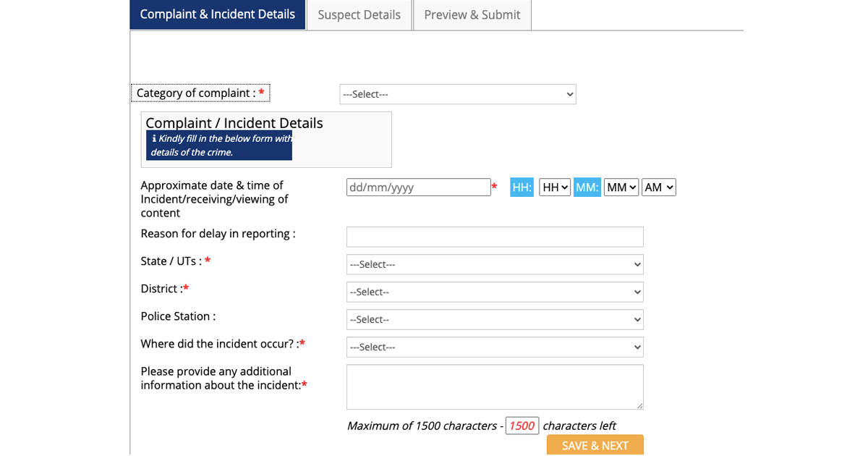This screenshot has height=456, width=868.
Task: Grab the text area resize handle
Action: pos(639,406)
